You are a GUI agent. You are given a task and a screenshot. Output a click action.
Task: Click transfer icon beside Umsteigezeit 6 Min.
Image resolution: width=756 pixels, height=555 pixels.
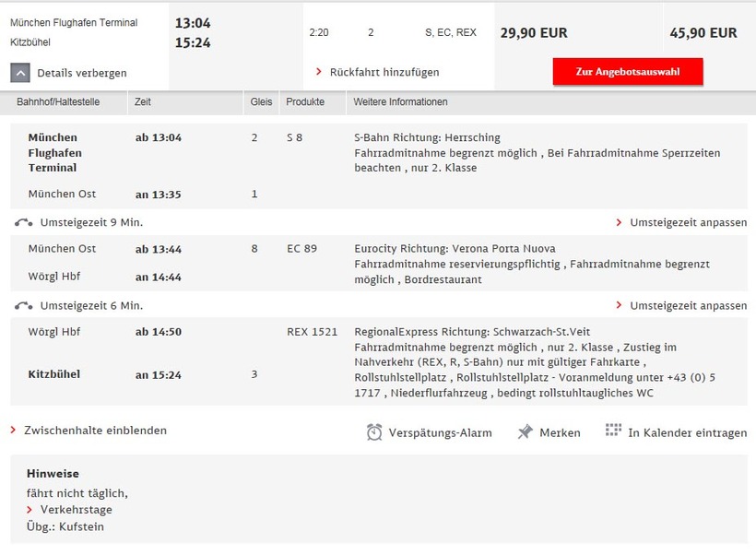coord(24,305)
